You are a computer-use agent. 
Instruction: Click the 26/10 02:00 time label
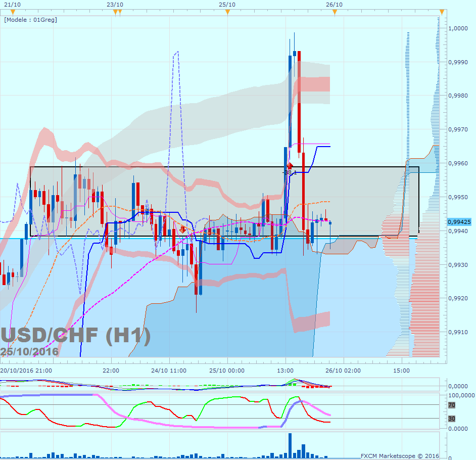343,371
